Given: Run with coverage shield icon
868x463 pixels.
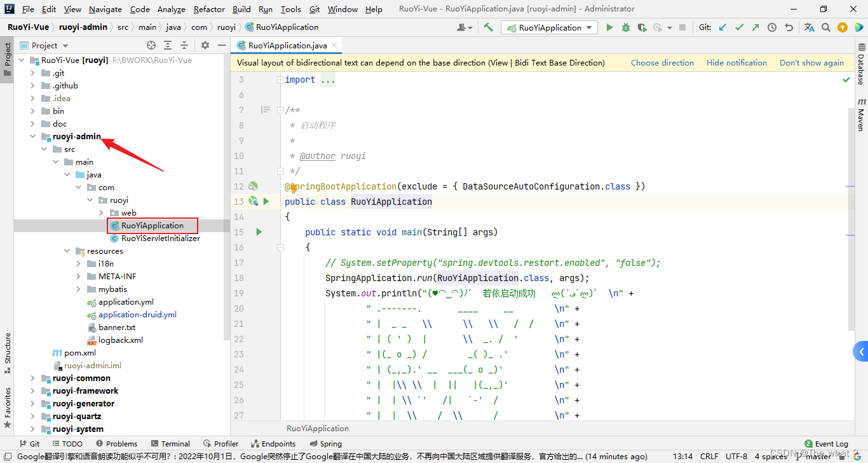Looking at the screenshot, I should [x=642, y=27].
